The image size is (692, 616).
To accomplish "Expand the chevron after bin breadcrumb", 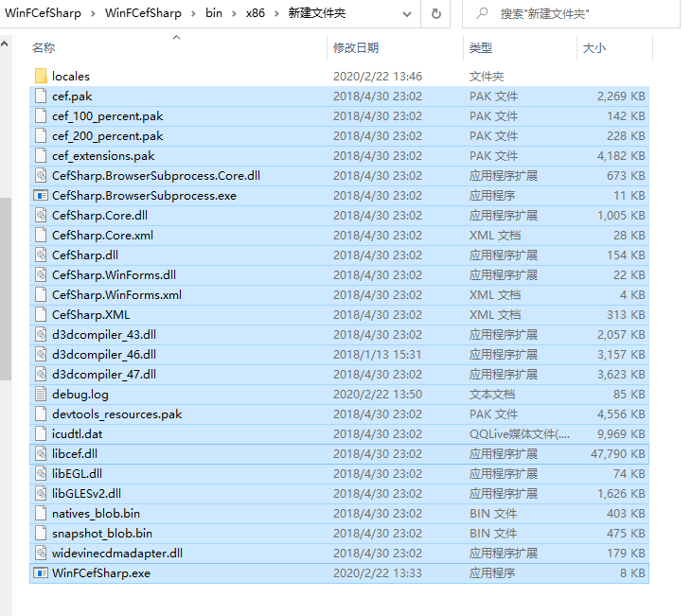I will click(x=234, y=13).
